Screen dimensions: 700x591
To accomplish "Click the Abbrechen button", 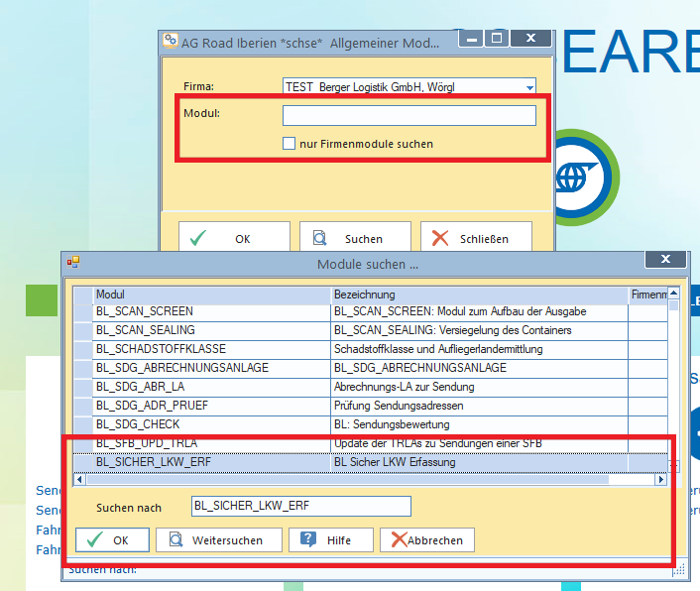I will (426, 540).
